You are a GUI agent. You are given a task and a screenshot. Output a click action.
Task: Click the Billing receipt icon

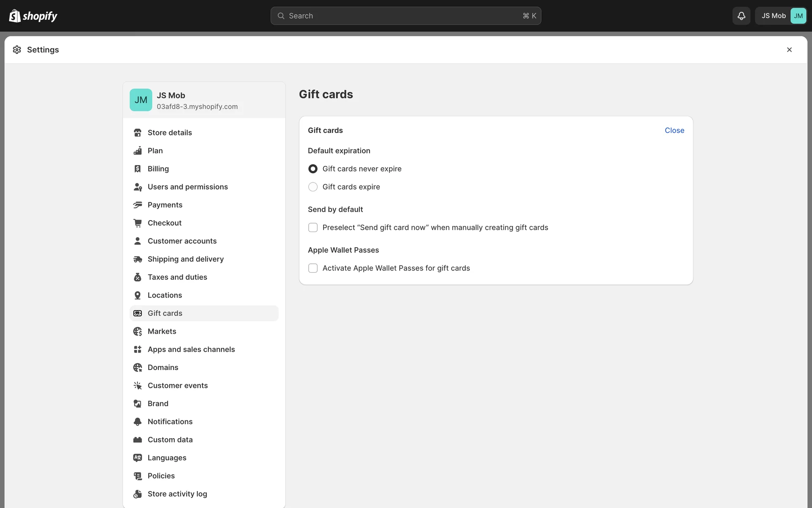(x=137, y=169)
